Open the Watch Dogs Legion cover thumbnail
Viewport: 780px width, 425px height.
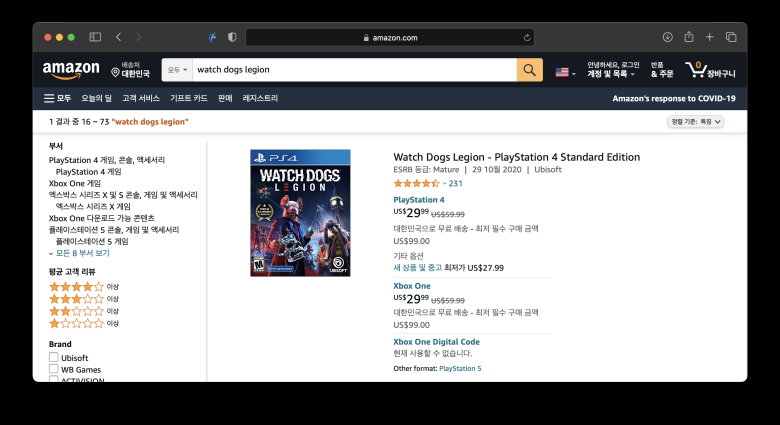coord(300,213)
